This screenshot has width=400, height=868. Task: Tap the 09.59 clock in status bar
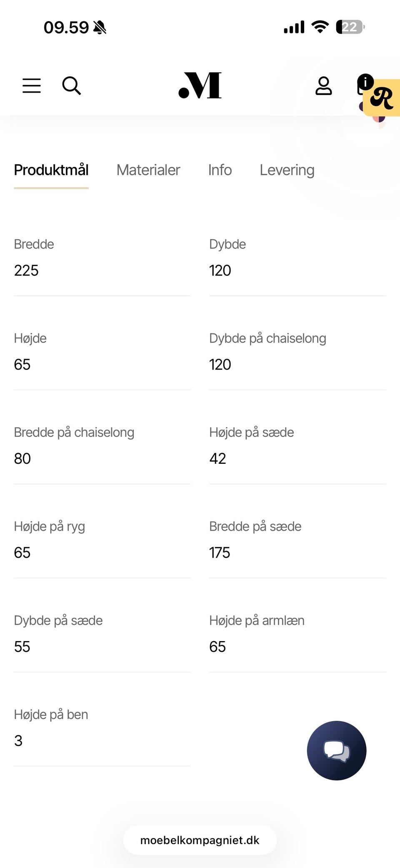click(x=66, y=28)
